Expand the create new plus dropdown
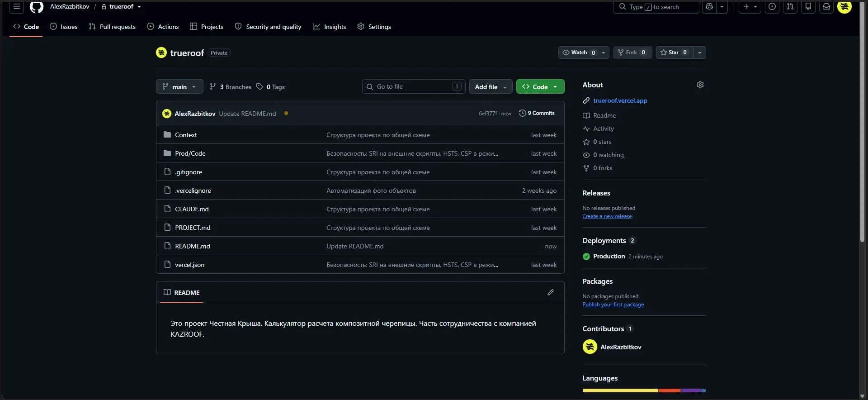Image resolution: width=868 pixels, height=400 pixels. coord(750,6)
